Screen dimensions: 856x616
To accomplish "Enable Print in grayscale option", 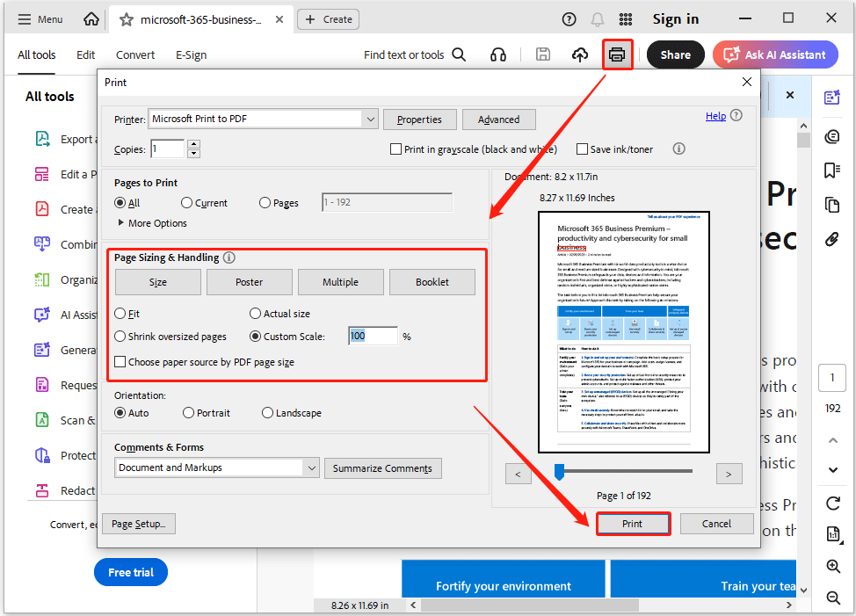I will pos(395,149).
